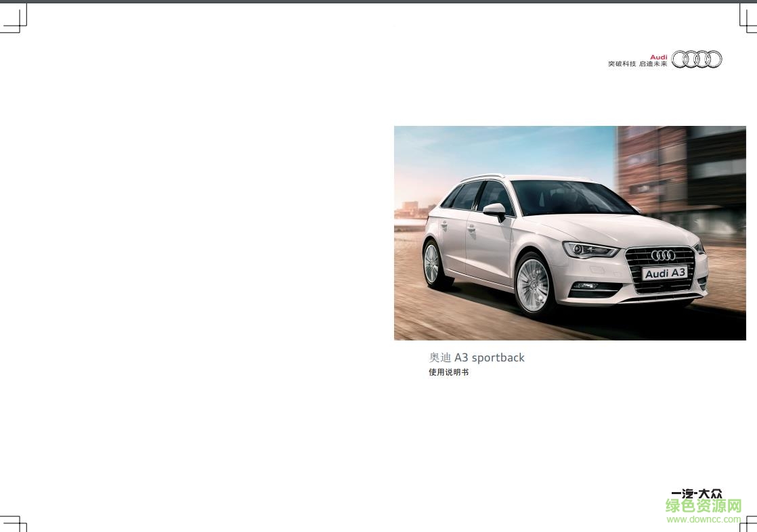The width and height of the screenshot is (757, 532).
Task: Click the subtitle "使用说明书"
Action: pos(448,372)
